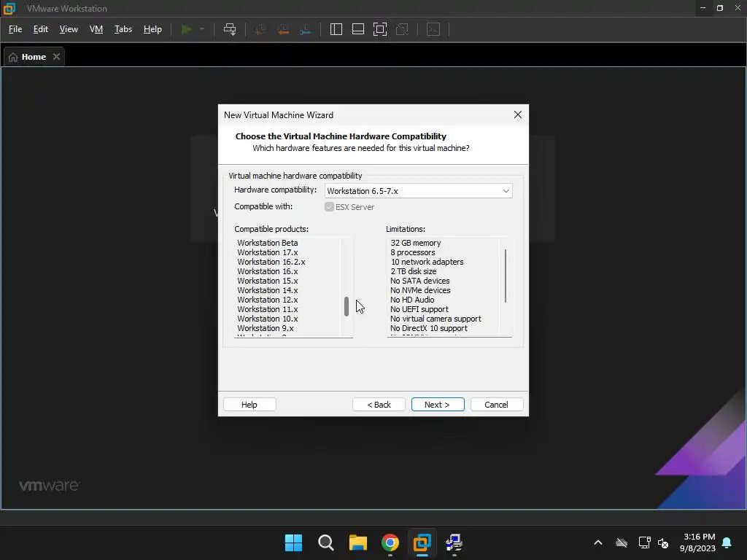
Task: Click the No DirectX 10 support entry
Action: tap(429, 329)
